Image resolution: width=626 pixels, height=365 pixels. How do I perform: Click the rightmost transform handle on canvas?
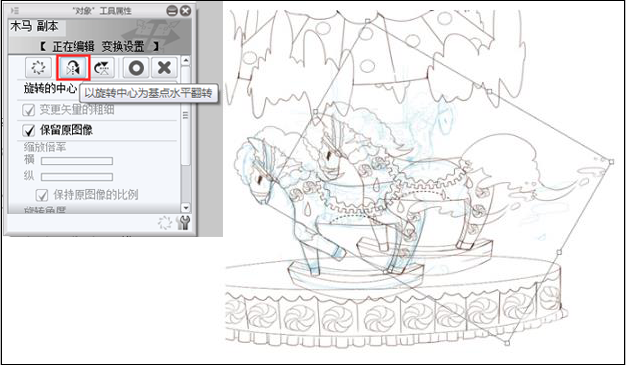click(x=611, y=161)
